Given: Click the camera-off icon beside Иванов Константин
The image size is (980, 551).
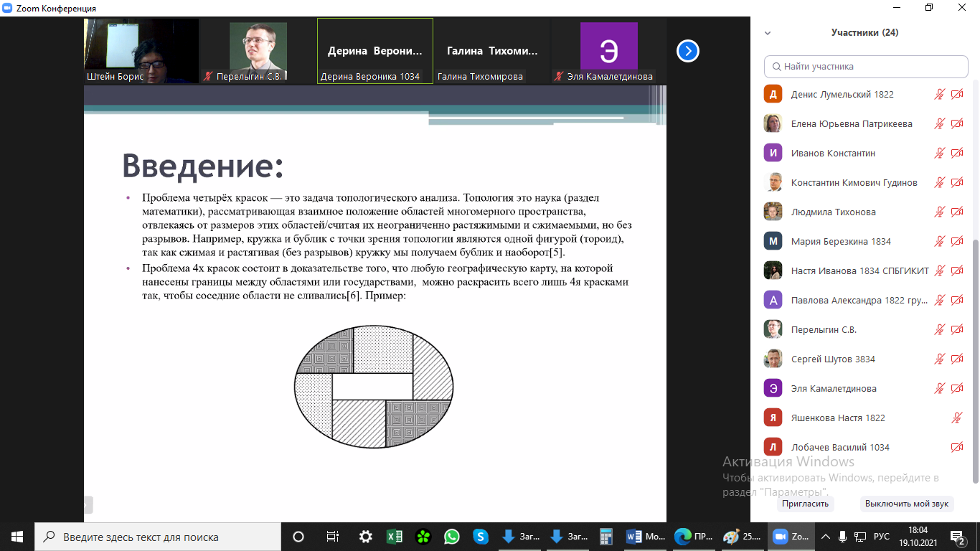Looking at the screenshot, I should coord(956,153).
